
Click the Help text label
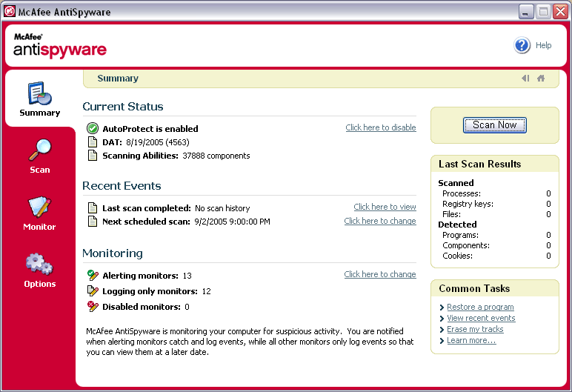pyautogui.click(x=543, y=45)
